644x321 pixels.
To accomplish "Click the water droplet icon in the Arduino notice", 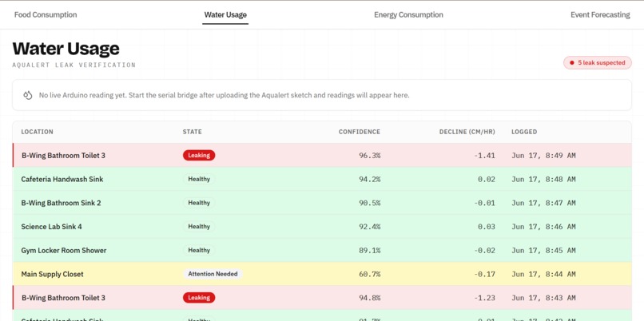I will tap(27, 95).
